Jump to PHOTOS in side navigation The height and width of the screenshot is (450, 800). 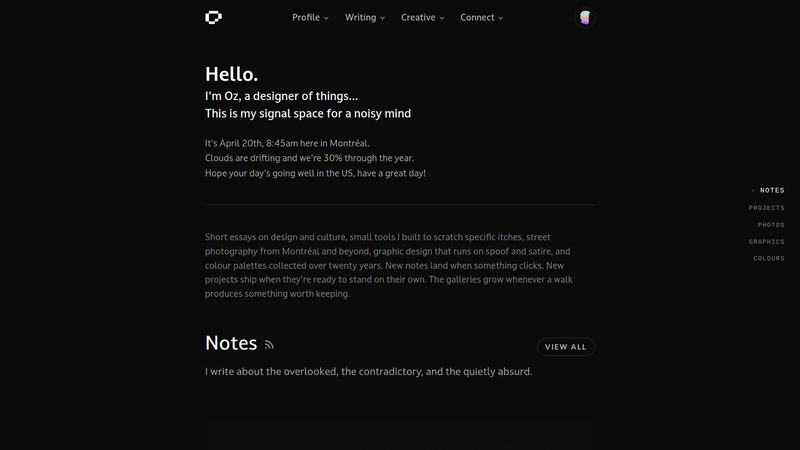771,224
